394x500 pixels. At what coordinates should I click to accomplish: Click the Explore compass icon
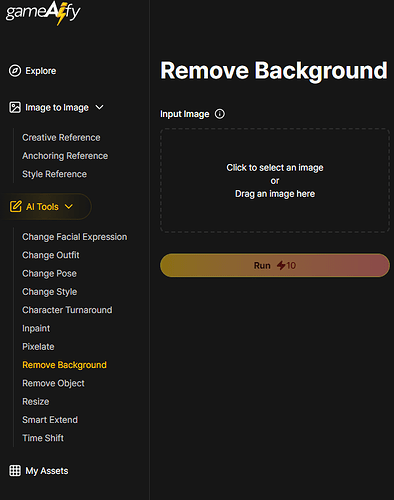pyautogui.click(x=15, y=71)
